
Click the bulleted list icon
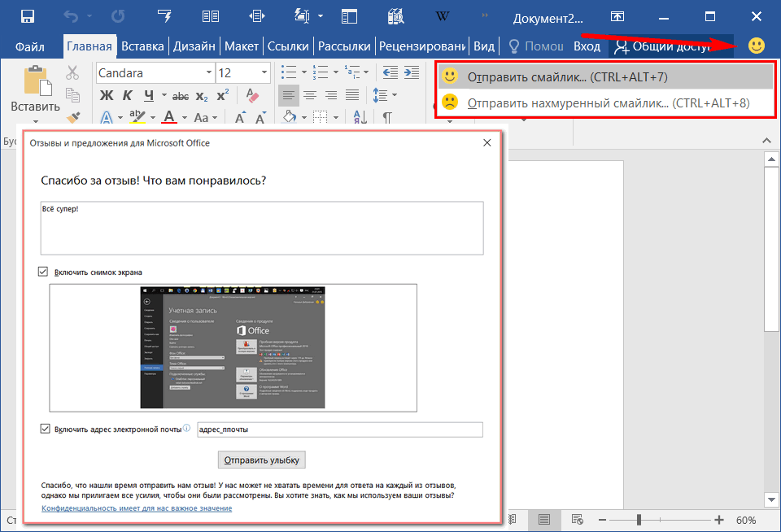point(288,72)
